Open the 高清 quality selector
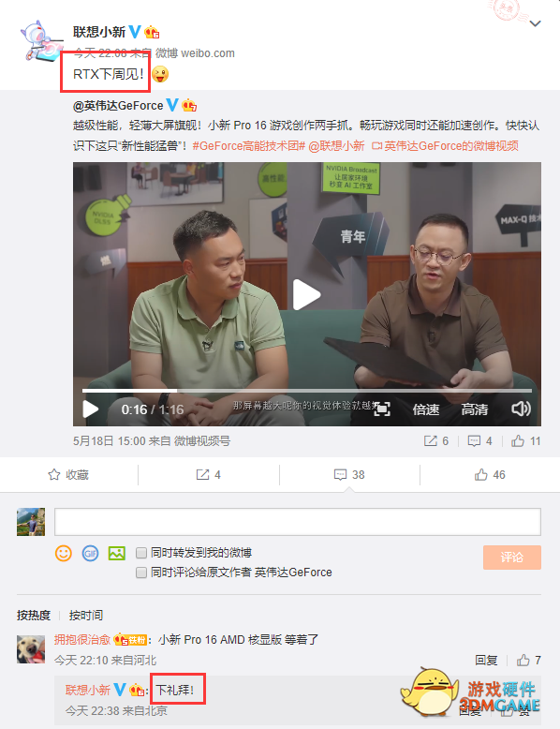Screen dimensions: 560x729 click(x=475, y=409)
